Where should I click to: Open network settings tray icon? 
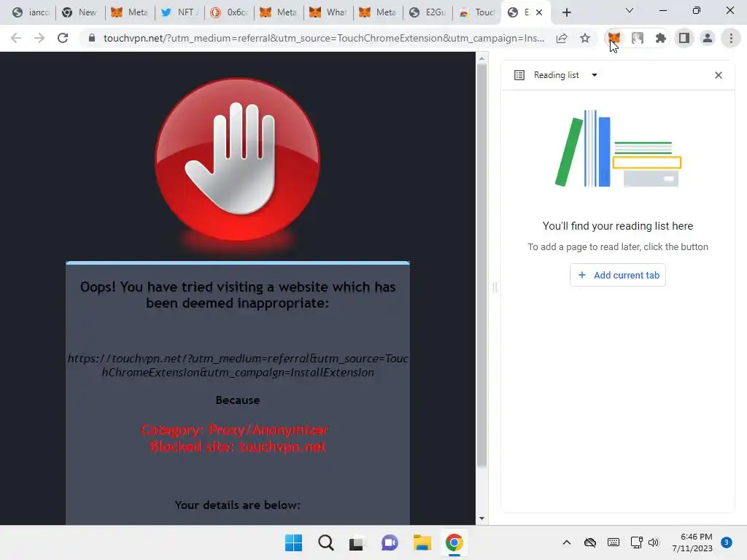click(x=636, y=542)
